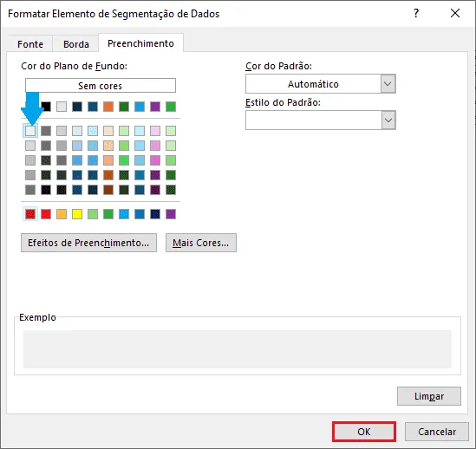Pick the black swatch in the top theme row
Image resolution: width=476 pixels, height=449 pixels.
pos(46,107)
